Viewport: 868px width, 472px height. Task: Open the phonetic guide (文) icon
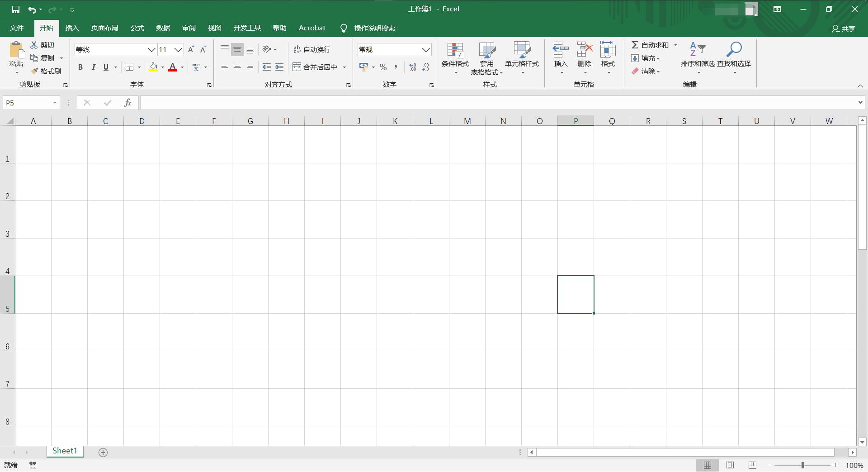tap(196, 67)
